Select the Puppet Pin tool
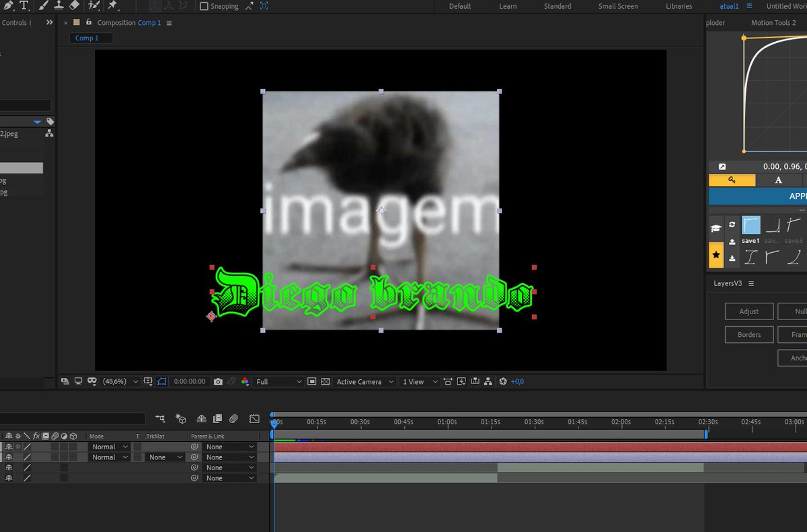 click(x=112, y=5)
